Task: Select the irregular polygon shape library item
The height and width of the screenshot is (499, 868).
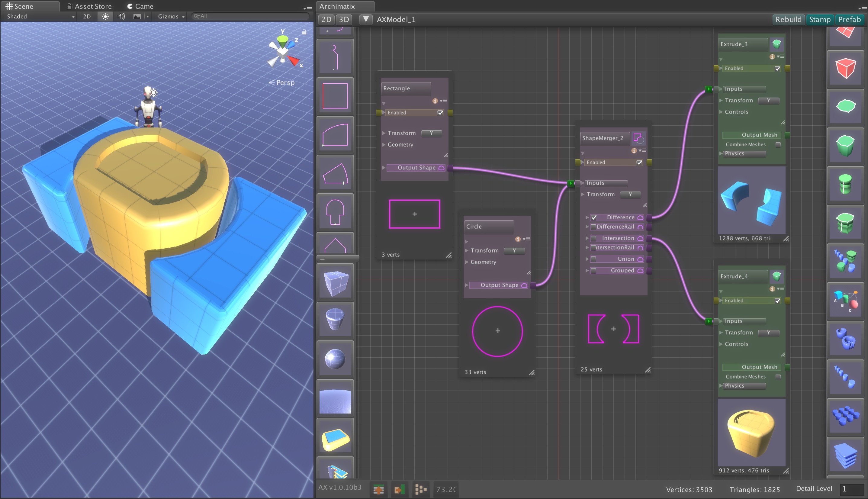Action: pos(335,173)
